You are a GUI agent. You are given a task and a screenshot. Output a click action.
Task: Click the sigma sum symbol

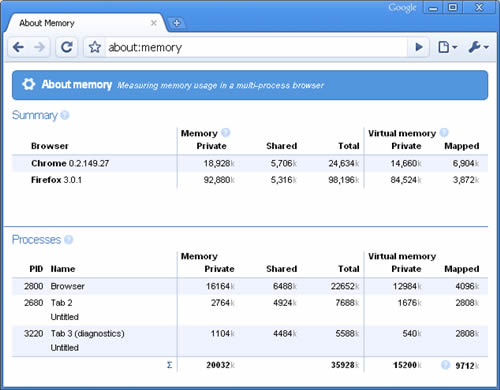click(x=169, y=365)
